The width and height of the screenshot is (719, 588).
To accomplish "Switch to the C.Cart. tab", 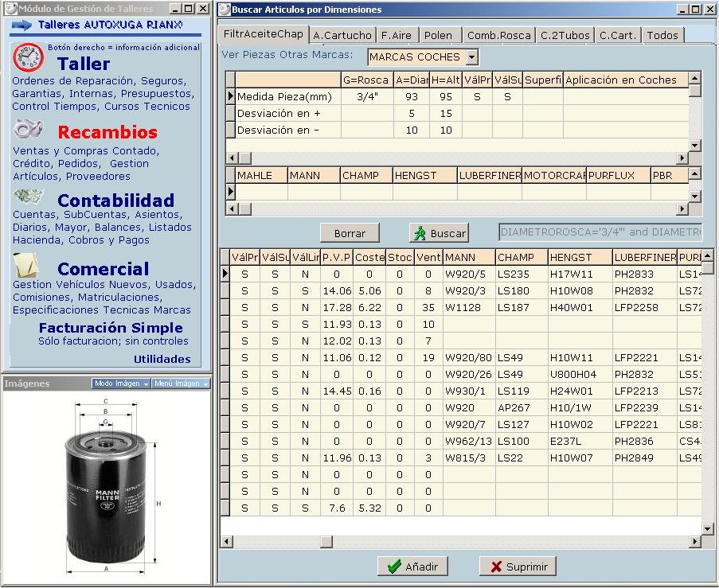I will pos(618,35).
